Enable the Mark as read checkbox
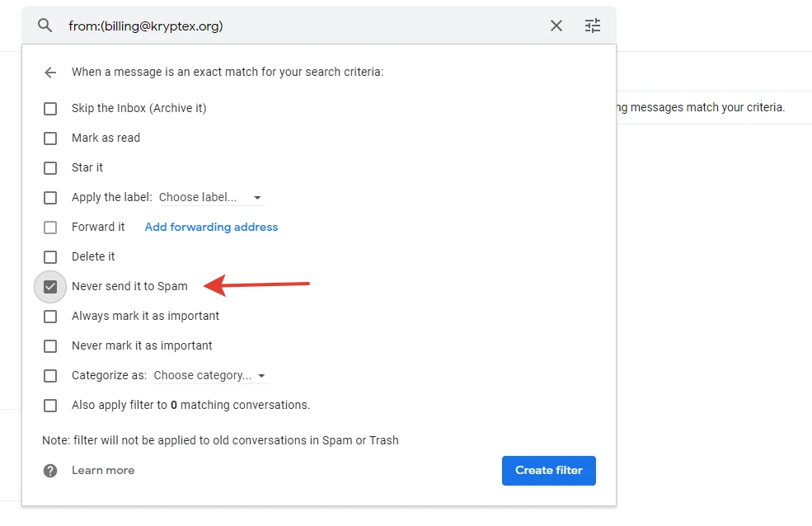 (50, 139)
